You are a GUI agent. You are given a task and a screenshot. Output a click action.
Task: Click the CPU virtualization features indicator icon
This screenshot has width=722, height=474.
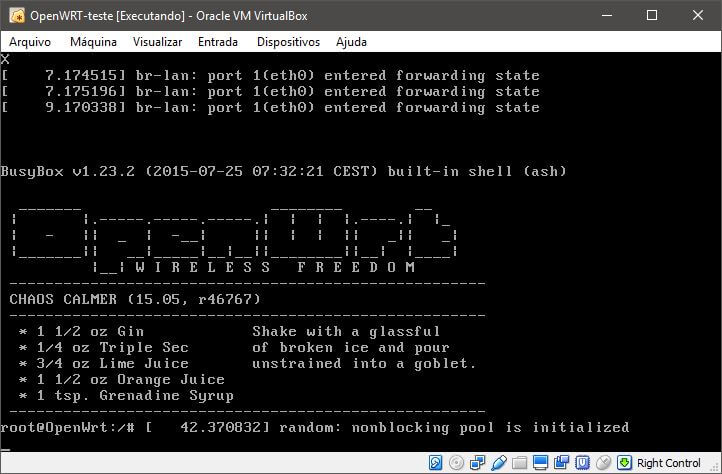coord(582,462)
